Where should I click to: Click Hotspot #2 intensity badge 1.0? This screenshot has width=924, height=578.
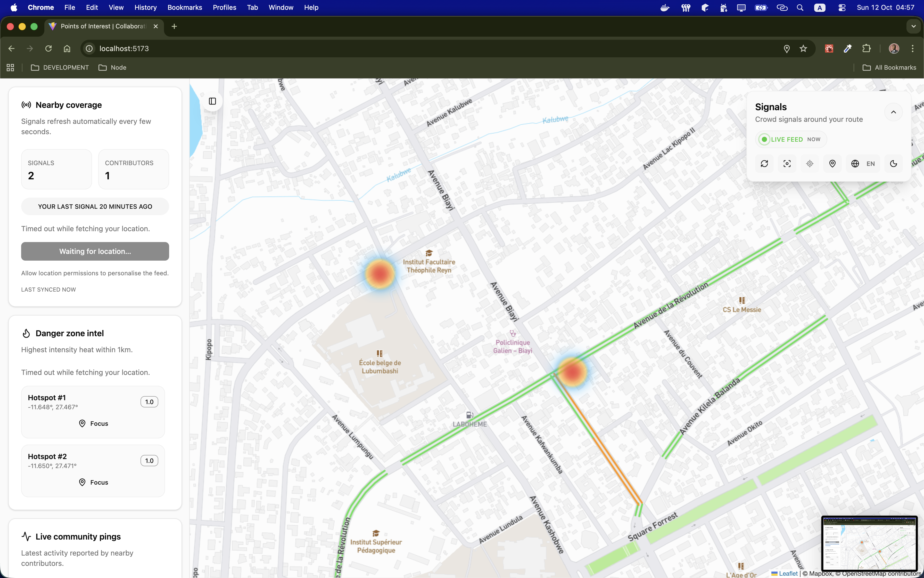pos(149,461)
